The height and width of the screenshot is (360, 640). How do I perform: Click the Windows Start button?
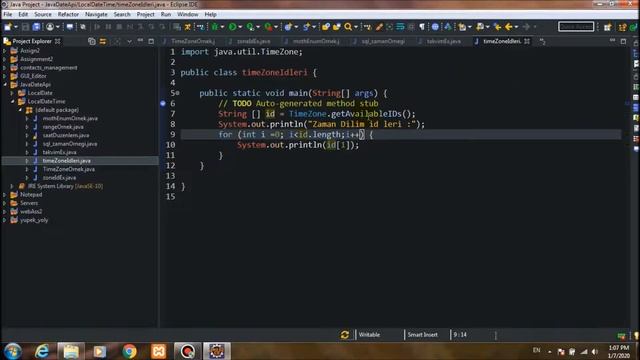coord(13,351)
